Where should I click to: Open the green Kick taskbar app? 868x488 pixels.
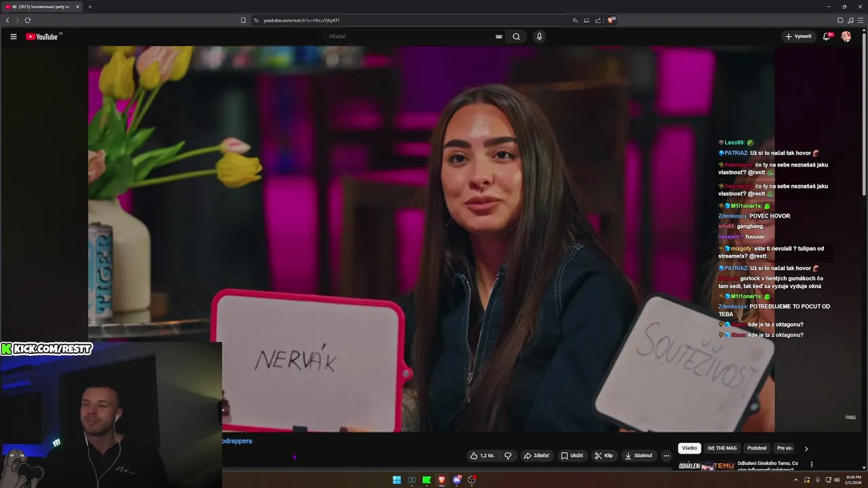pyautogui.click(x=427, y=480)
